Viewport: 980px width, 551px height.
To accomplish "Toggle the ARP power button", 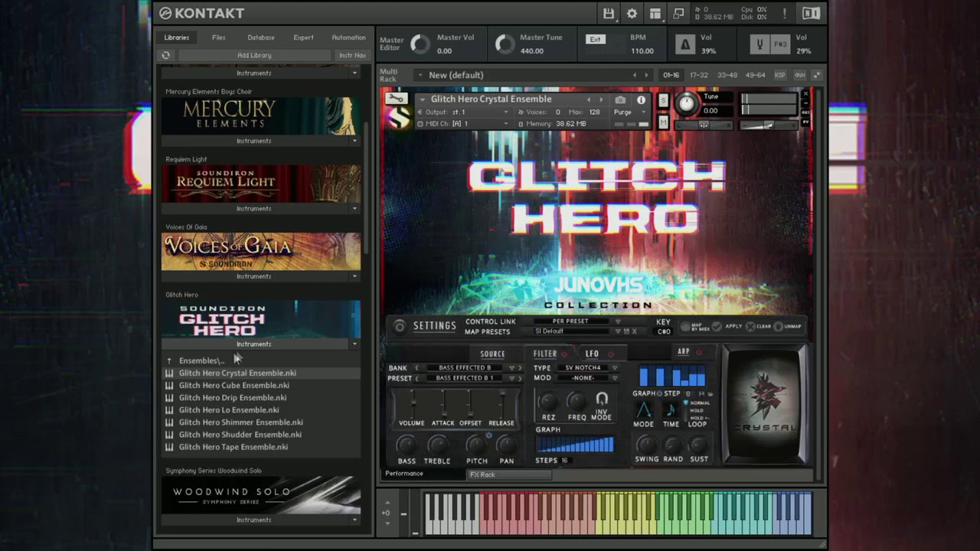I will point(699,352).
